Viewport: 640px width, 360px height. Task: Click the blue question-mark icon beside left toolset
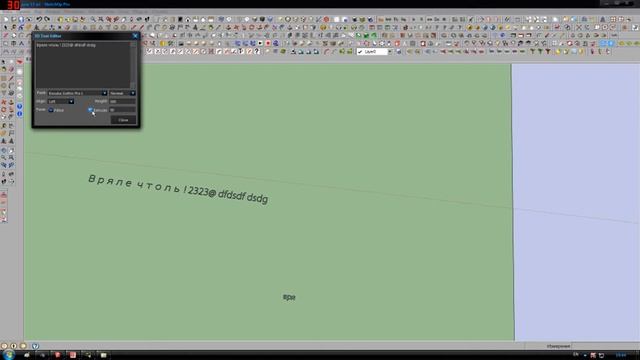pos(19,106)
